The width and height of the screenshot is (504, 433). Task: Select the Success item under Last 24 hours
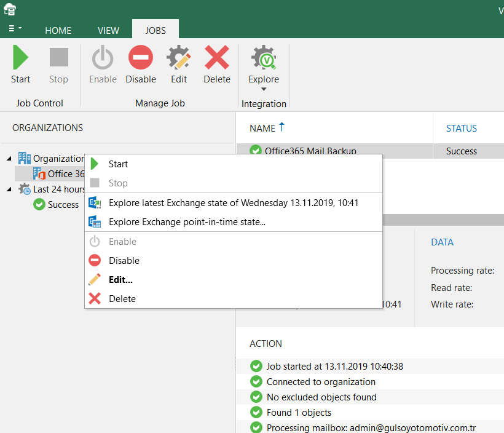click(63, 205)
